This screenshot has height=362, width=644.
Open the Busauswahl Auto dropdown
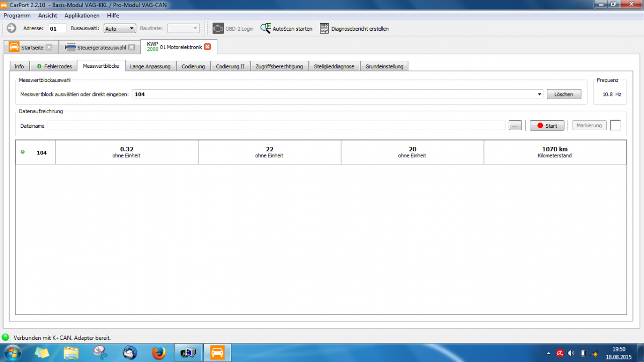pos(120,29)
